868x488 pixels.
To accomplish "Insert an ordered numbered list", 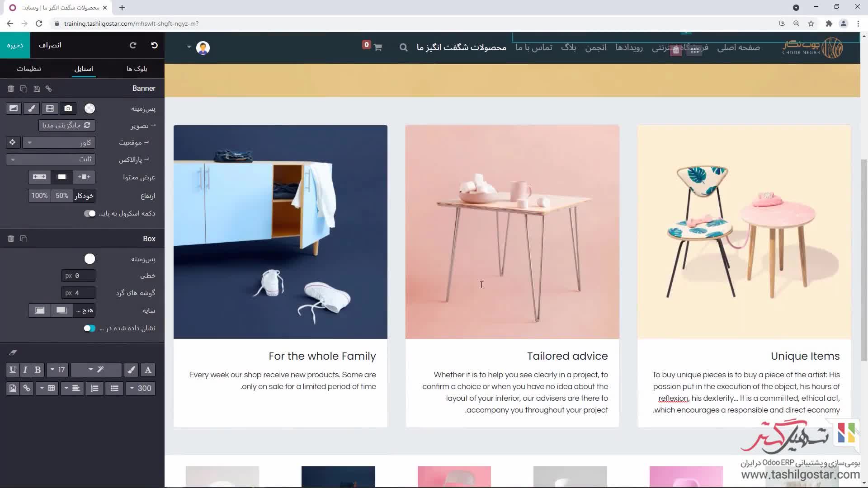I will pyautogui.click(x=94, y=388).
